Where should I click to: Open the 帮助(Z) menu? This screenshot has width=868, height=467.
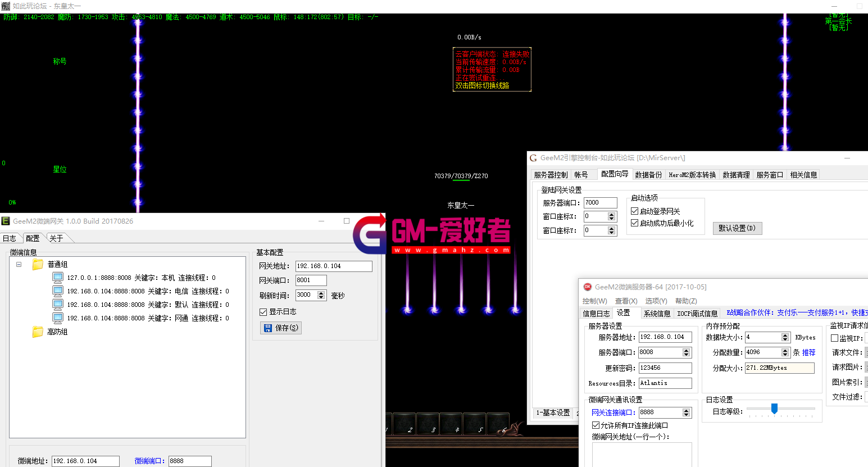(686, 301)
